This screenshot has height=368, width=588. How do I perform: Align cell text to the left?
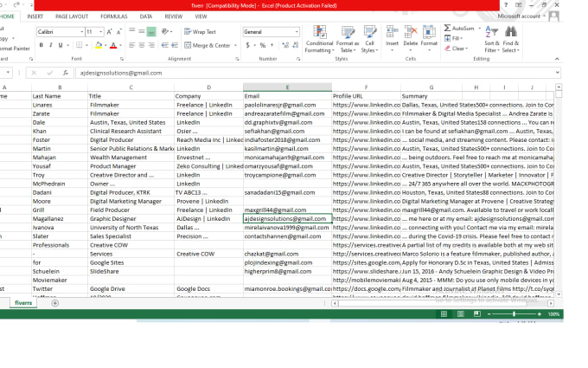[131, 45]
